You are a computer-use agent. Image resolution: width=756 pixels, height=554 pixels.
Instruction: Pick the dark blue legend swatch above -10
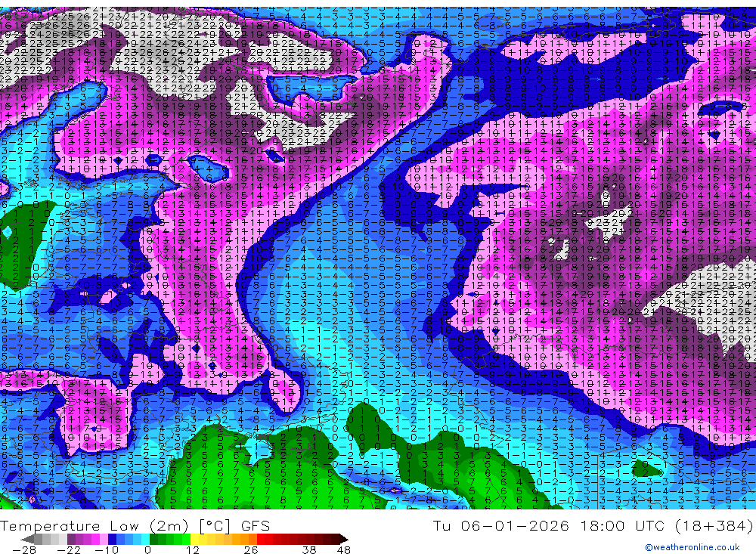[112, 539]
